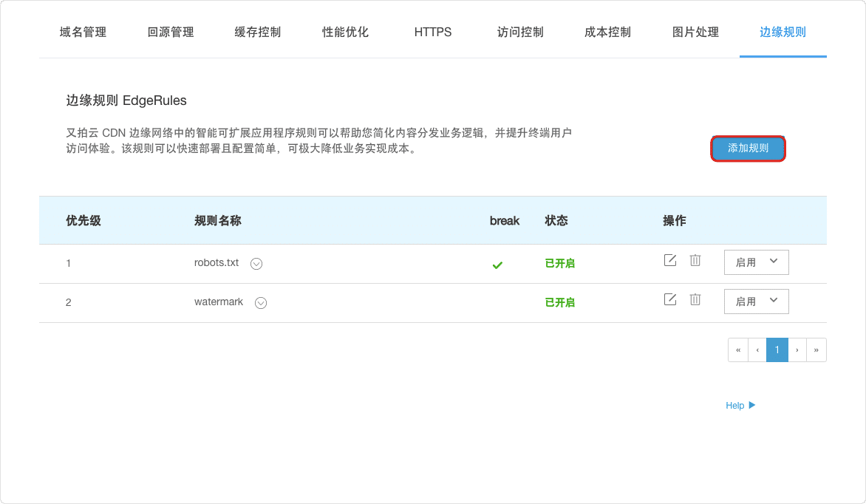Viewport: 866px width, 504px height.
Task: Expand watermark rule details chevron
Action: pos(261,303)
